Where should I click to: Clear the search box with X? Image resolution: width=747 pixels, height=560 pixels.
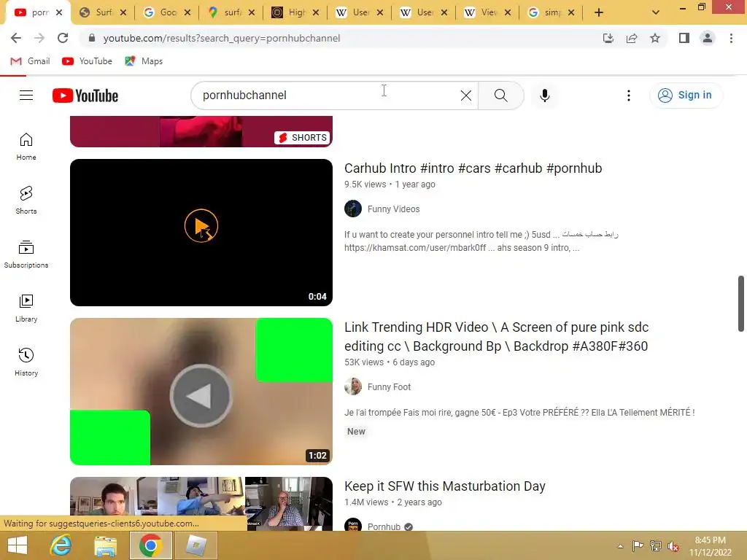click(x=466, y=96)
